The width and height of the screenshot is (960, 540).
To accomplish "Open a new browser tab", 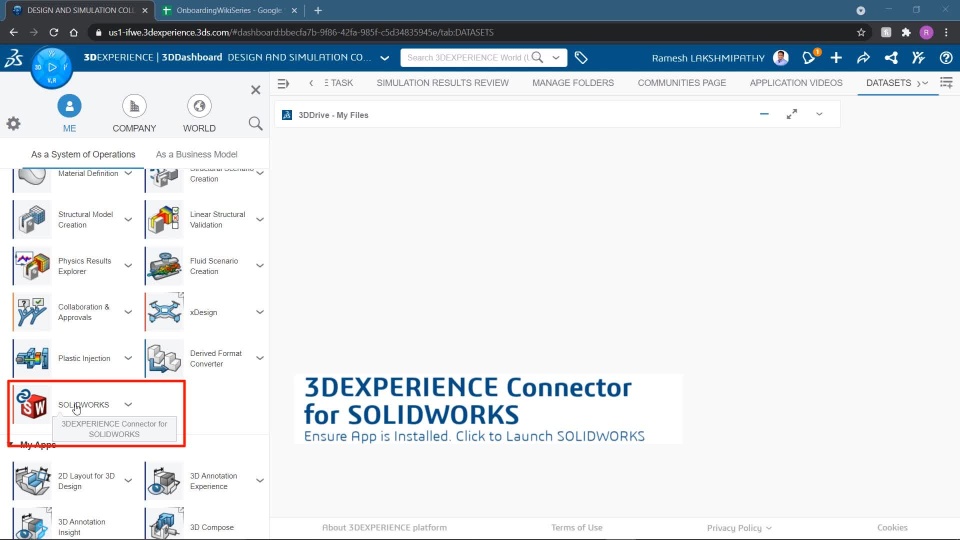I will pos(318,10).
